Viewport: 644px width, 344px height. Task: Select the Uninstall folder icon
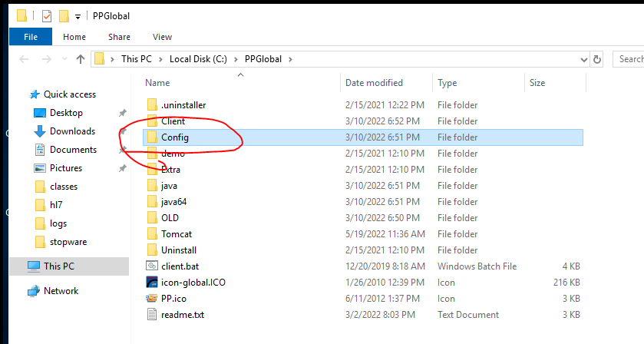point(152,250)
